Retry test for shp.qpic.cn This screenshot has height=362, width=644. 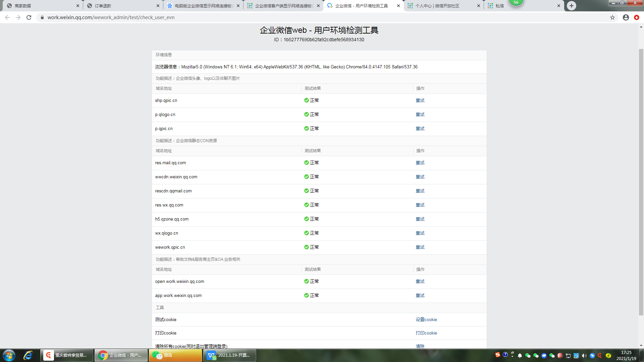[420, 101]
